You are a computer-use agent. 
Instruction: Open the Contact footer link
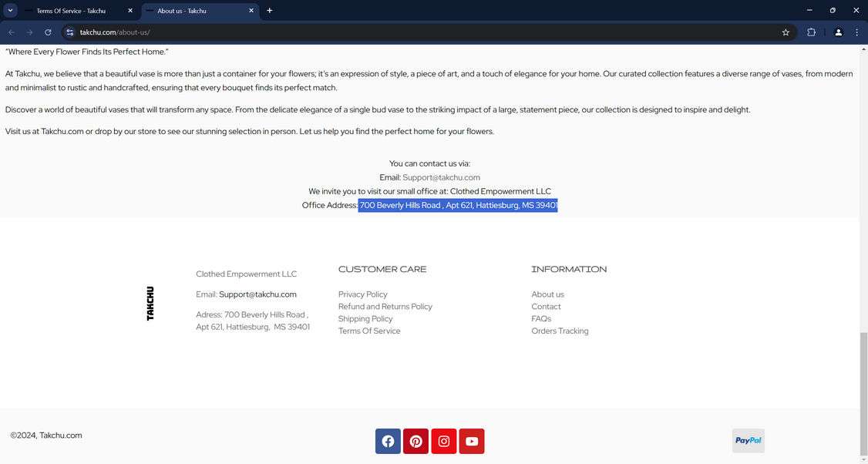click(x=546, y=307)
